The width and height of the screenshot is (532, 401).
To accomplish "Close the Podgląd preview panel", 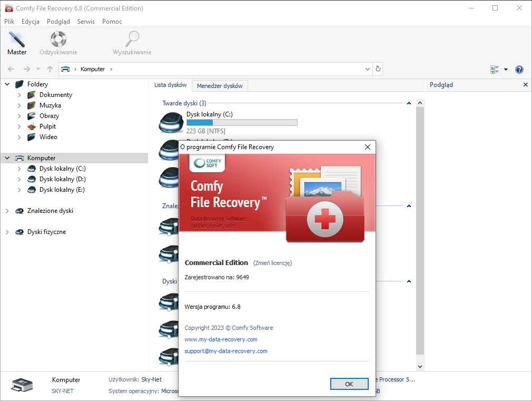I will pyautogui.click(x=526, y=84).
